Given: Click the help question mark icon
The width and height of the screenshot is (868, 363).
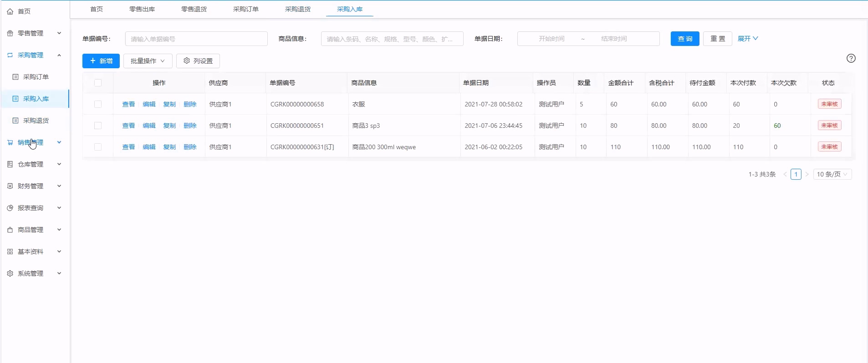Looking at the screenshot, I should pyautogui.click(x=851, y=58).
